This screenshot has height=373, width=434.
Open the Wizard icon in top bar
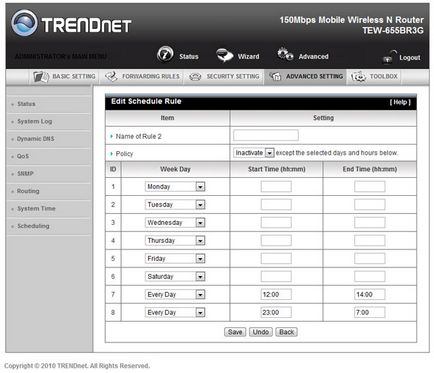[224, 55]
